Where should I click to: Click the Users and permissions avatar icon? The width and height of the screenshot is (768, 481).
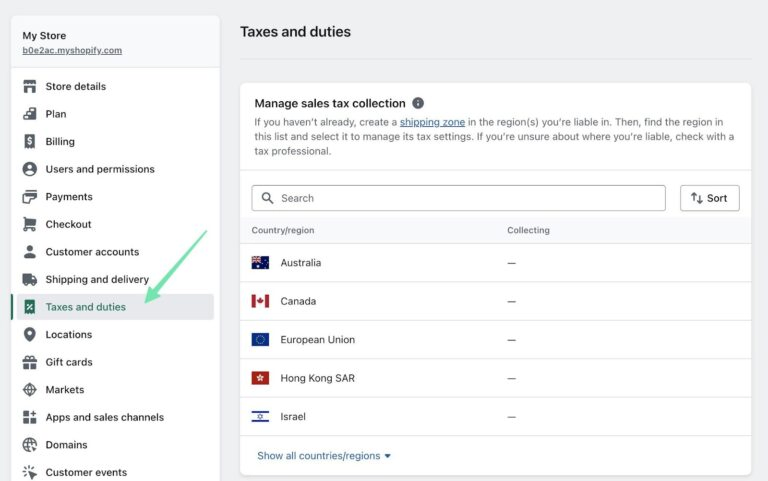click(x=29, y=169)
